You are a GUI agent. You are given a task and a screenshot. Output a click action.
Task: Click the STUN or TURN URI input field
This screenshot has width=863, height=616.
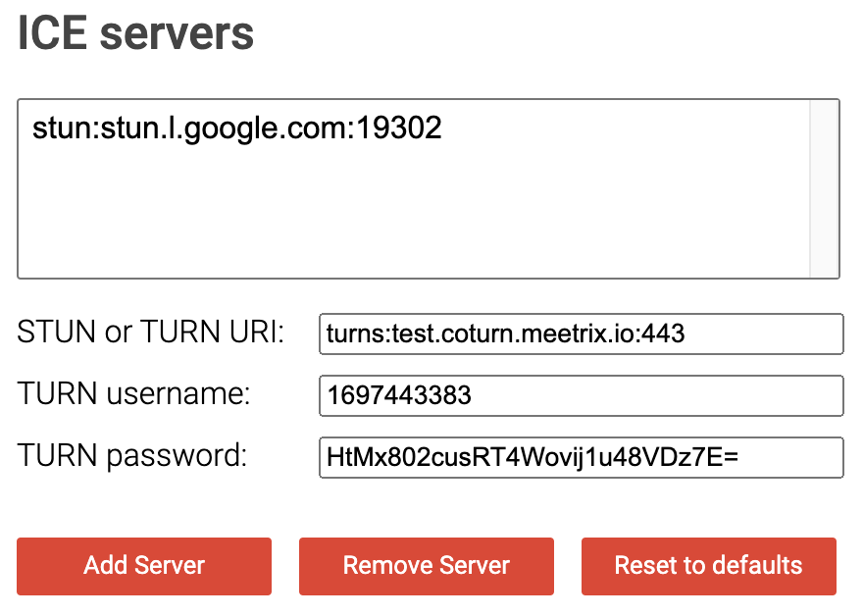point(579,334)
